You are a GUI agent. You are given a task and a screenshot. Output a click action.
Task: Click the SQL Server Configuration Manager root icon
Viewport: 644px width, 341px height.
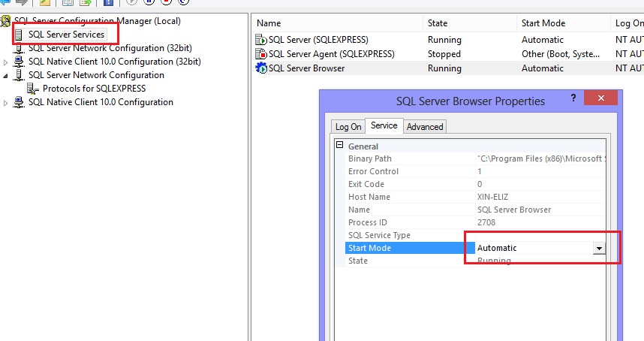pyautogui.click(x=6, y=21)
